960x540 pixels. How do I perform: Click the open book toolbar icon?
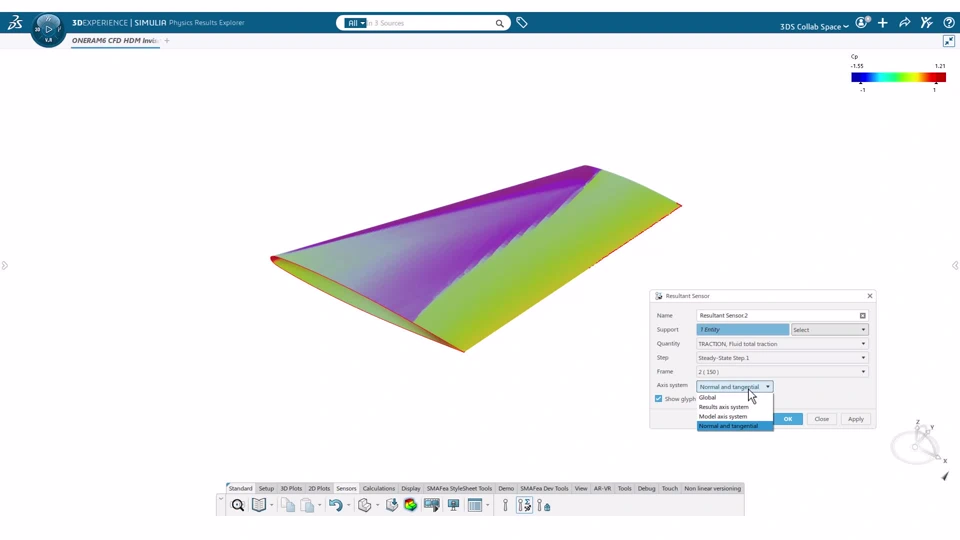click(259, 505)
